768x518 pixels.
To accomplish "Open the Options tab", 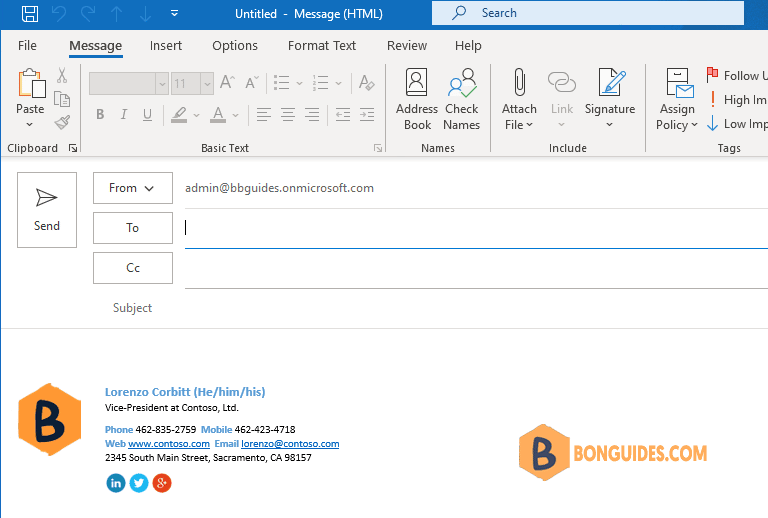I will pyautogui.click(x=235, y=46).
